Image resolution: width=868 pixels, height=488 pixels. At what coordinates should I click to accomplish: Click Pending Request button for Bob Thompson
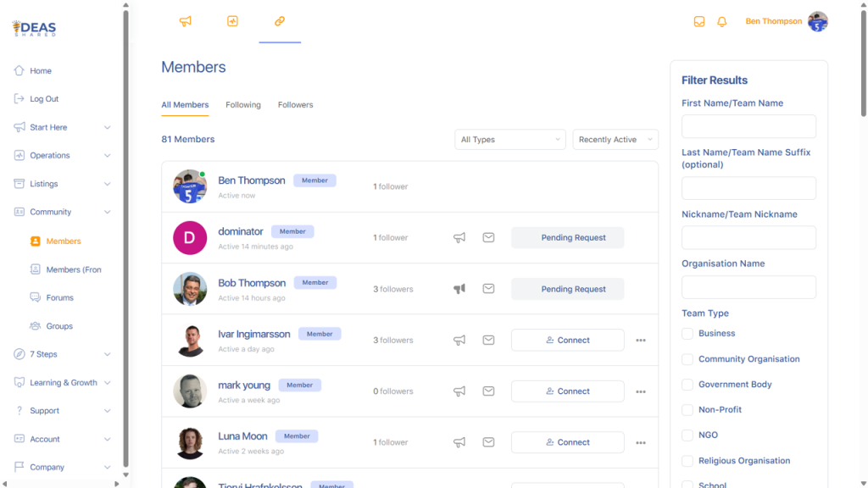pyautogui.click(x=567, y=289)
